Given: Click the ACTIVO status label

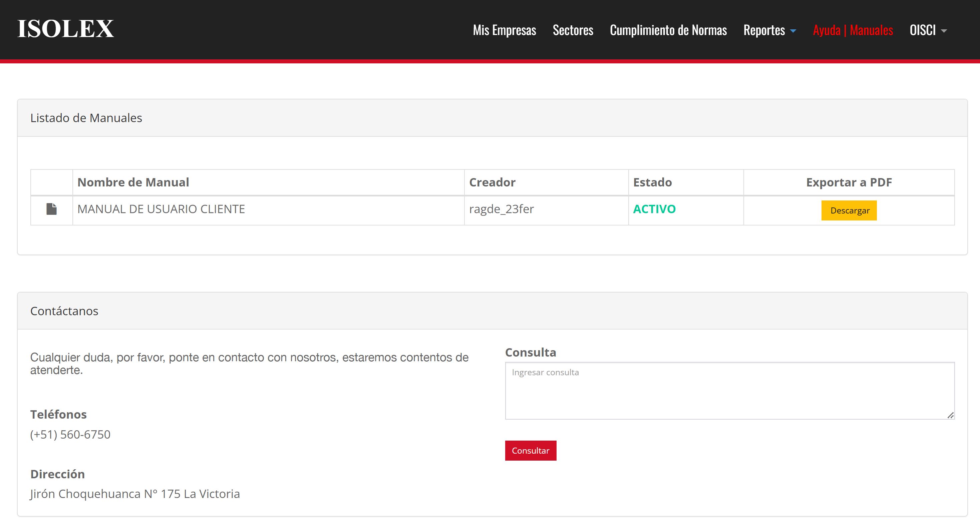Looking at the screenshot, I should click(654, 209).
